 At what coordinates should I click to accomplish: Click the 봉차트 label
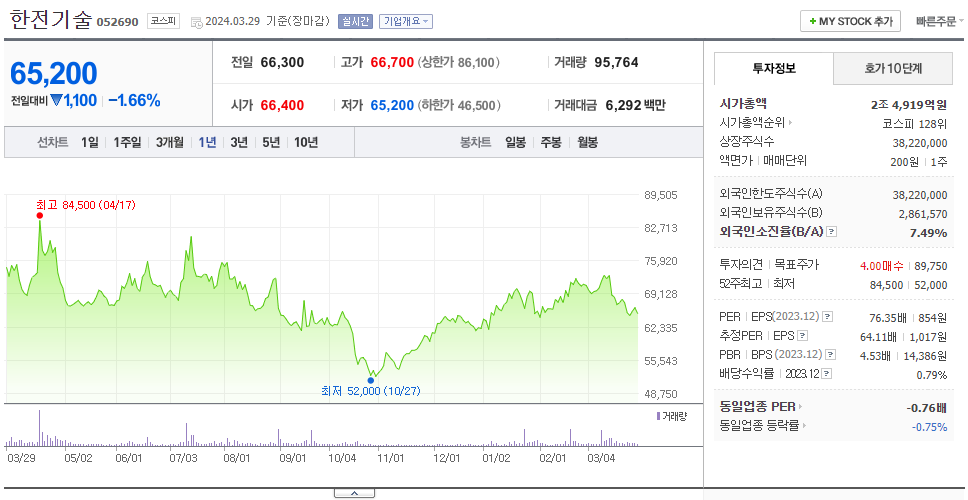[475, 143]
